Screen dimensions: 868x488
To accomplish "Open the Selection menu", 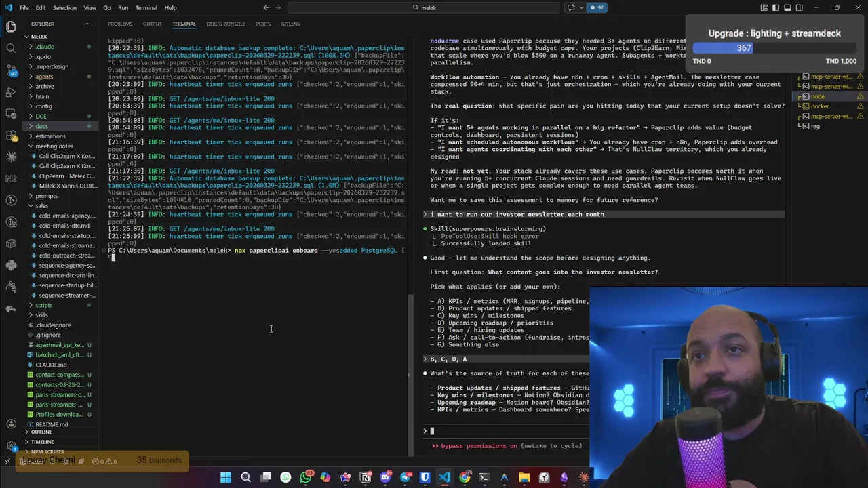I will [x=64, y=7].
